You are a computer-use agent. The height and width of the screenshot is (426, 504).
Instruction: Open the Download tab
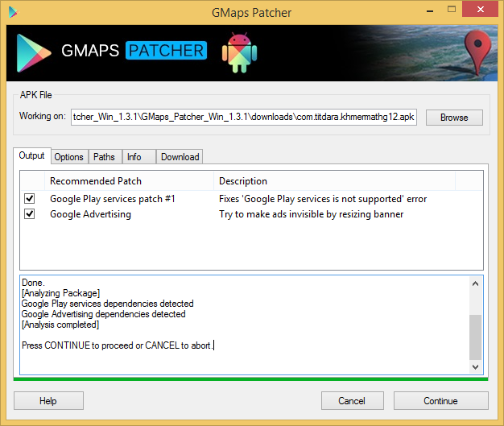(x=180, y=157)
